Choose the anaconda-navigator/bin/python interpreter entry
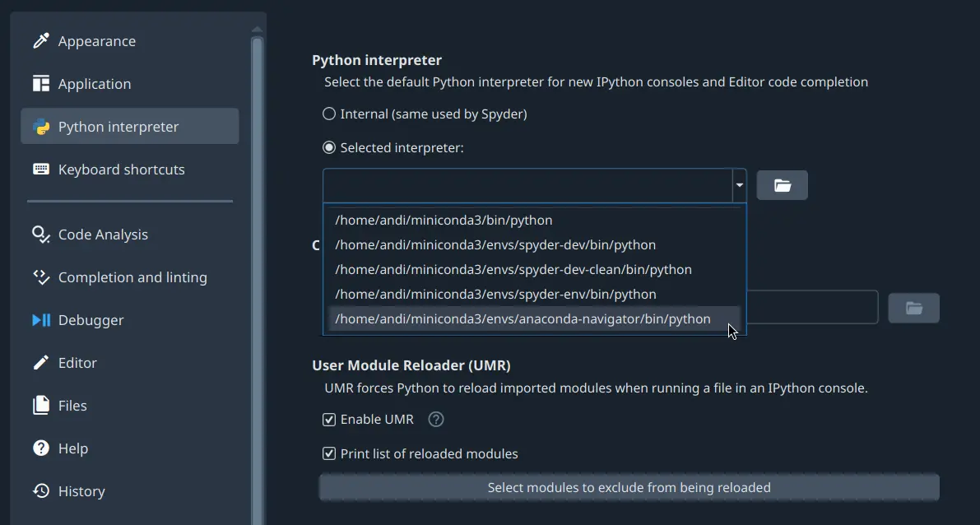Screen dimensions: 980x525 [534, 318]
